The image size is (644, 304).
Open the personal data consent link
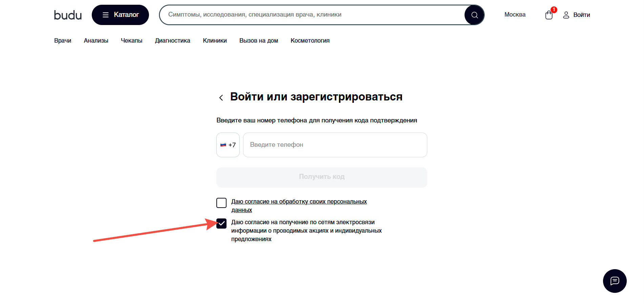299,206
